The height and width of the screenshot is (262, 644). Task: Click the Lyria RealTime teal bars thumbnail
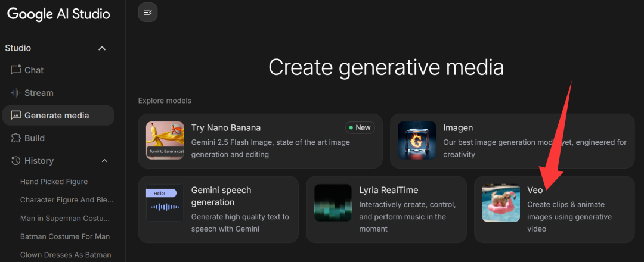coord(333,203)
